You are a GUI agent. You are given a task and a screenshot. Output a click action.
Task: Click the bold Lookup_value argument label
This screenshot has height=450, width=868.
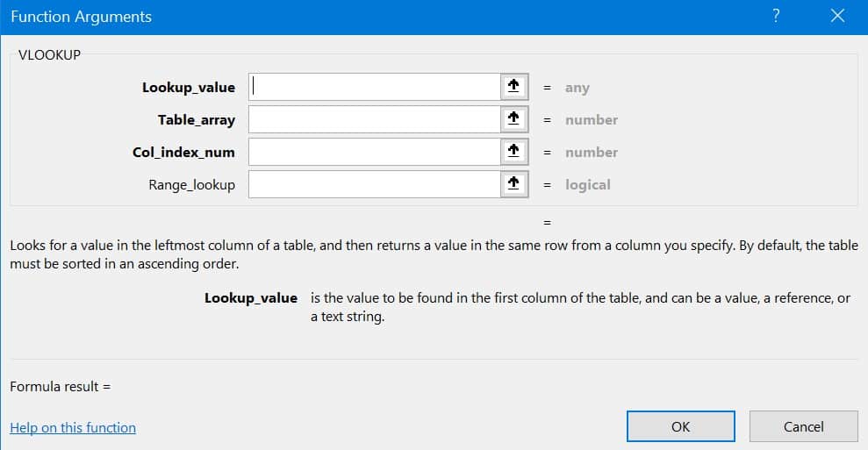click(x=189, y=88)
